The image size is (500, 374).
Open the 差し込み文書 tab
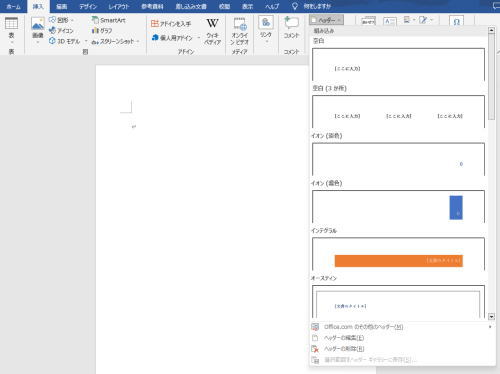(x=191, y=6)
